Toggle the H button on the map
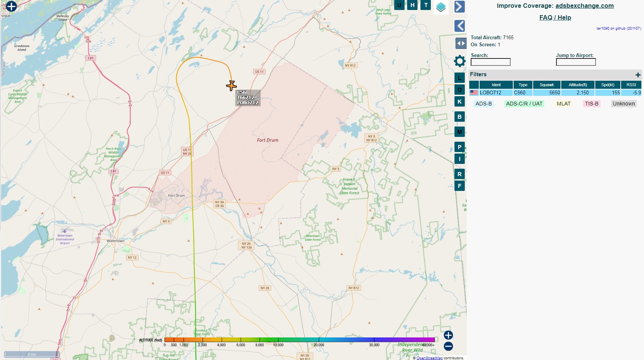 tap(412, 5)
